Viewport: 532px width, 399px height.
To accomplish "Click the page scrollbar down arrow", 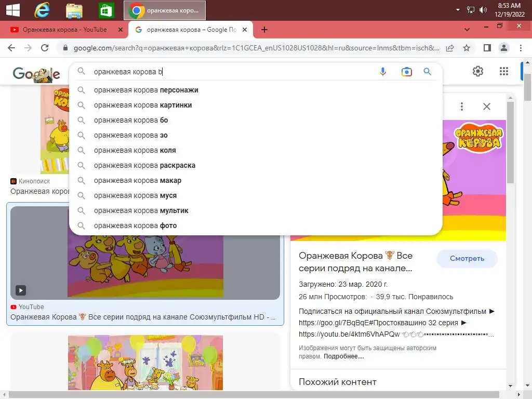I will coord(527,386).
